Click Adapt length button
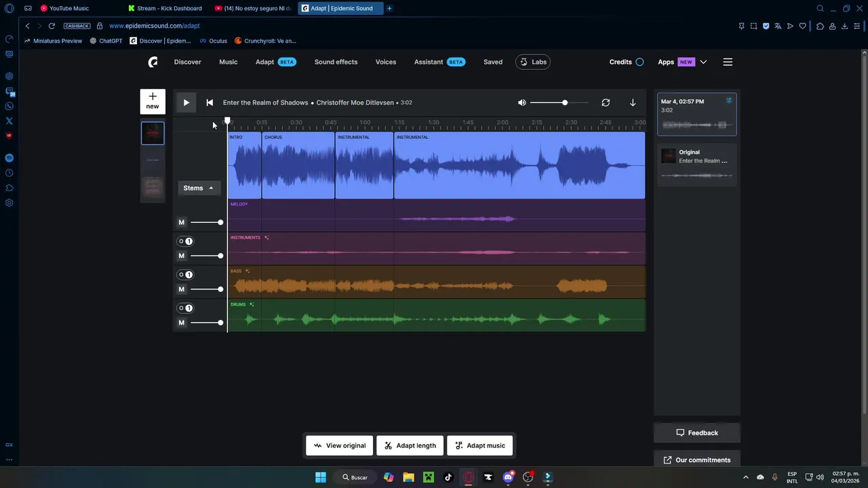This screenshot has width=868, height=488. pos(410,445)
